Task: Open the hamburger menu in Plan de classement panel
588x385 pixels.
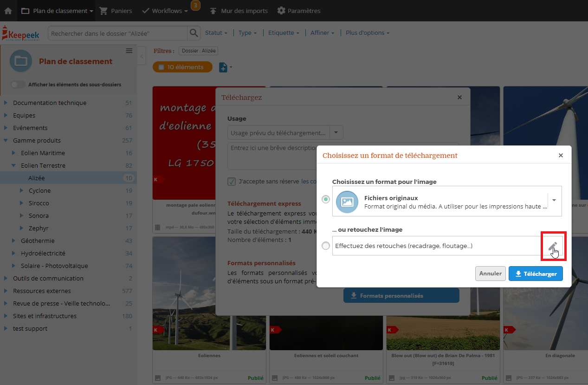Action: [129, 51]
